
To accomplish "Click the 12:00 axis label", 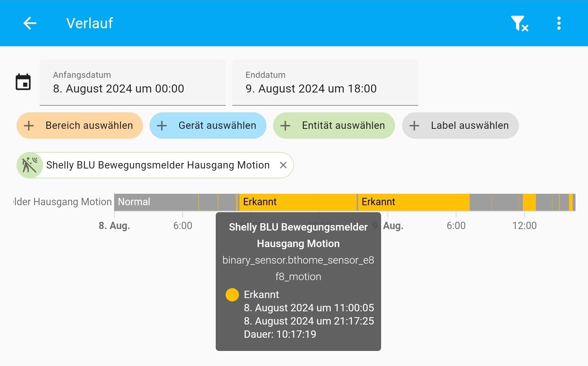I will [x=524, y=225].
